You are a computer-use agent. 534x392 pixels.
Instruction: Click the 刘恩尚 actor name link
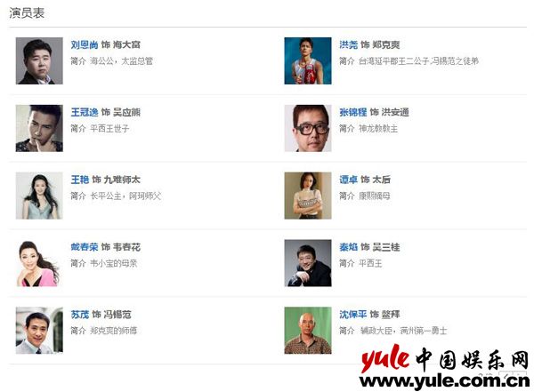[85, 45]
